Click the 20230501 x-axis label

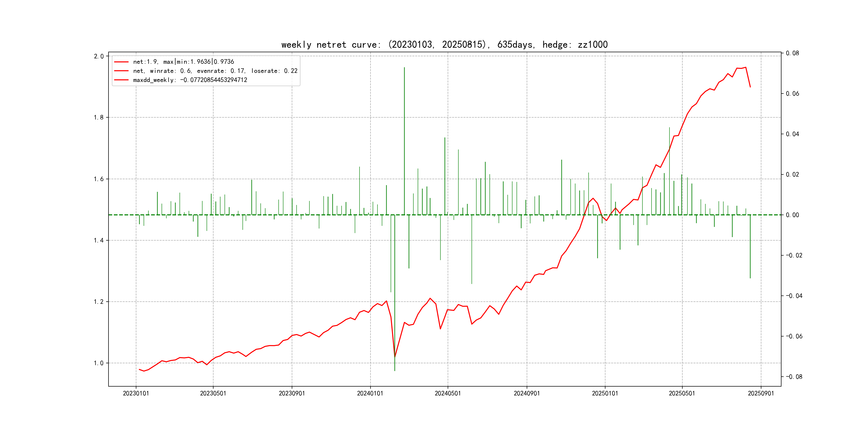(x=213, y=393)
